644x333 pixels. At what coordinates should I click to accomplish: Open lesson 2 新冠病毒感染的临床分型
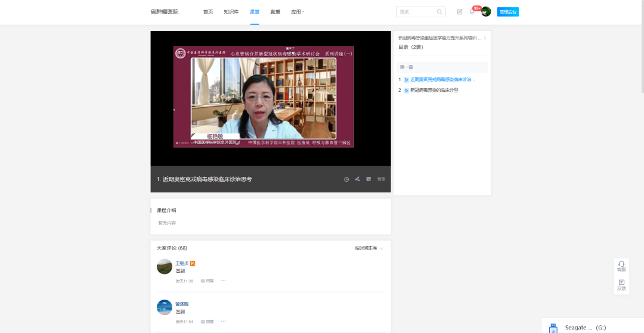(x=434, y=90)
